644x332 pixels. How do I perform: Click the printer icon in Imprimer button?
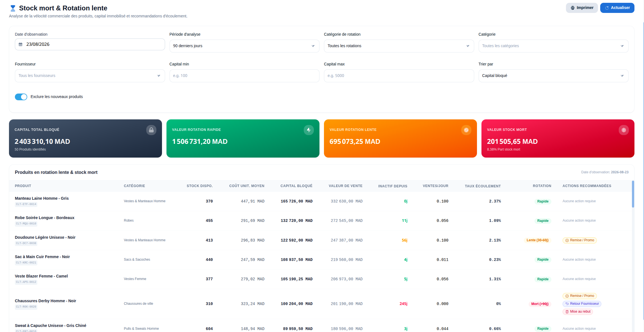click(x=573, y=8)
